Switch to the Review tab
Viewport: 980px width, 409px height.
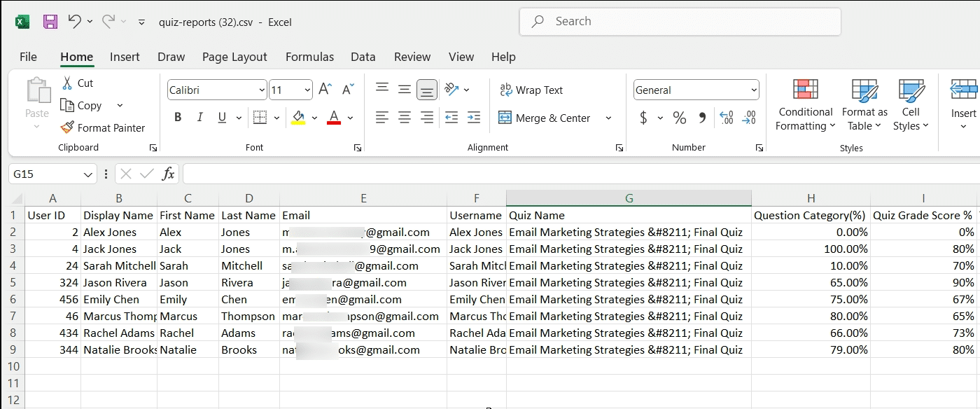pos(412,57)
